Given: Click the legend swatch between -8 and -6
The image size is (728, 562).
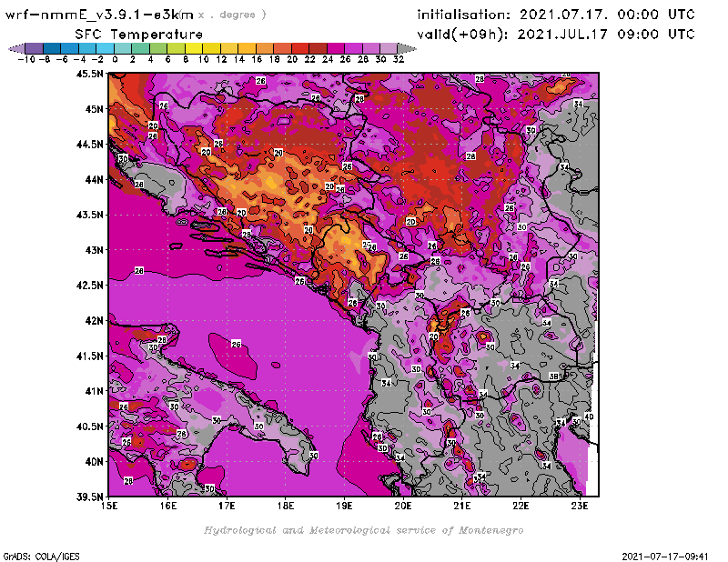Looking at the screenshot, I should 52,48.
